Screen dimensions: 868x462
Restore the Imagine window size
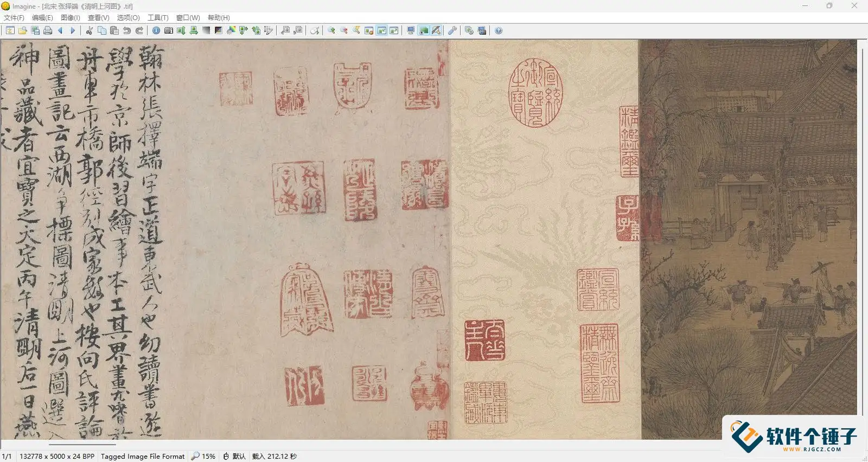point(829,6)
